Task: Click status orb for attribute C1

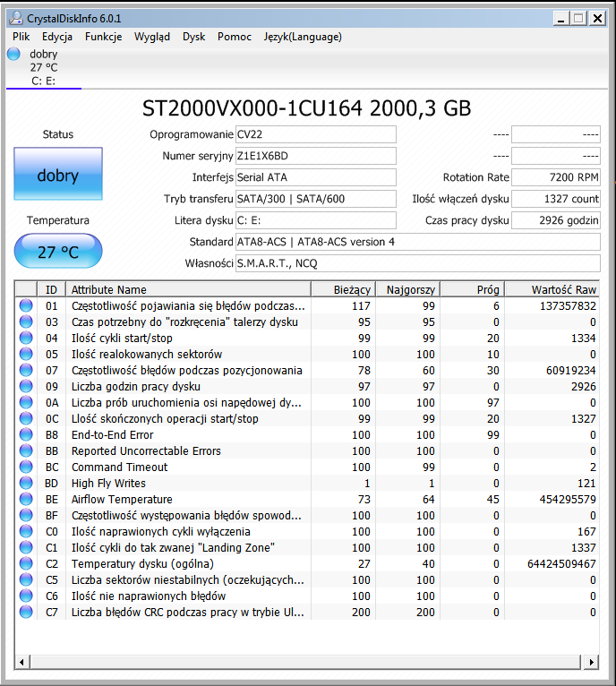Action: pyautogui.click(x=26, y=547)
